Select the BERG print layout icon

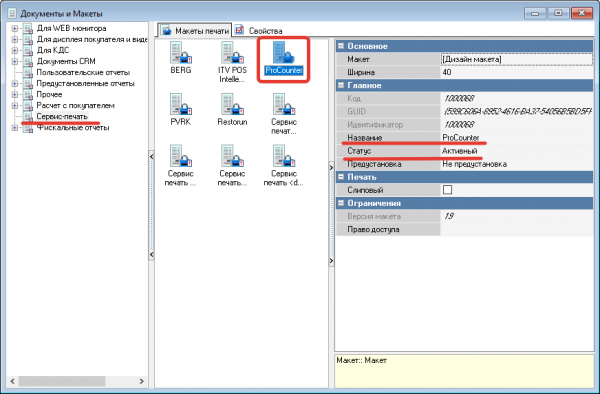(x=181, y=53)
